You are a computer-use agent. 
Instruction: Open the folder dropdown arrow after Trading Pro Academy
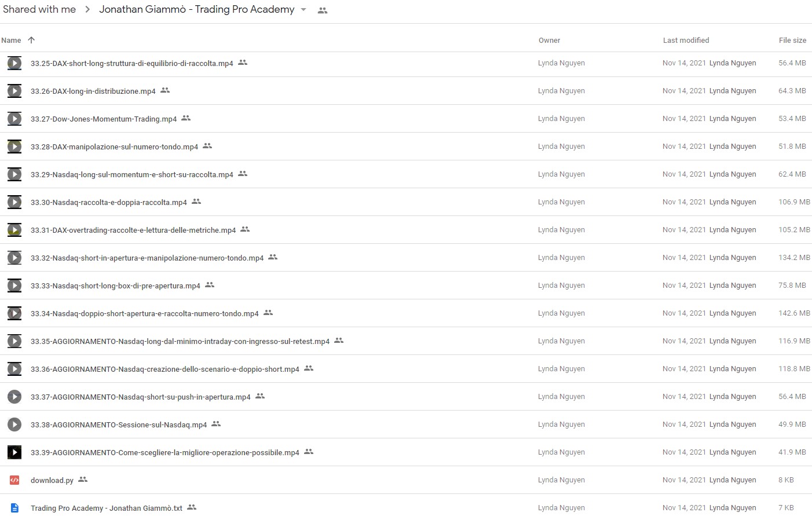pos(303,10)
